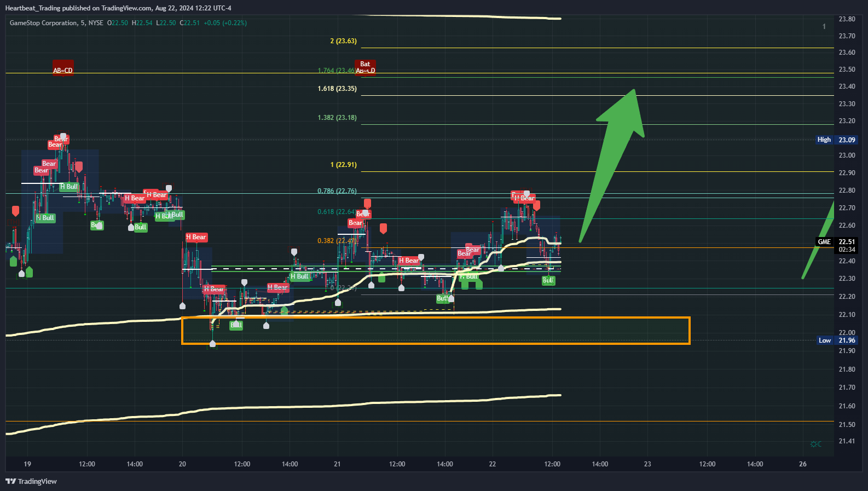Click date 23 on the time axis
Viewport: 868px width, 491px height.
(647, 464)
